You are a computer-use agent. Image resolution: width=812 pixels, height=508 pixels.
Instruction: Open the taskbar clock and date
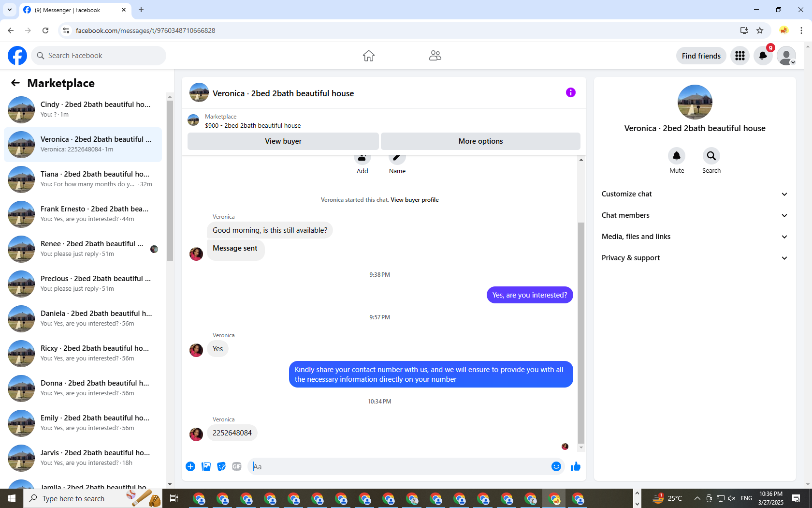770,498
